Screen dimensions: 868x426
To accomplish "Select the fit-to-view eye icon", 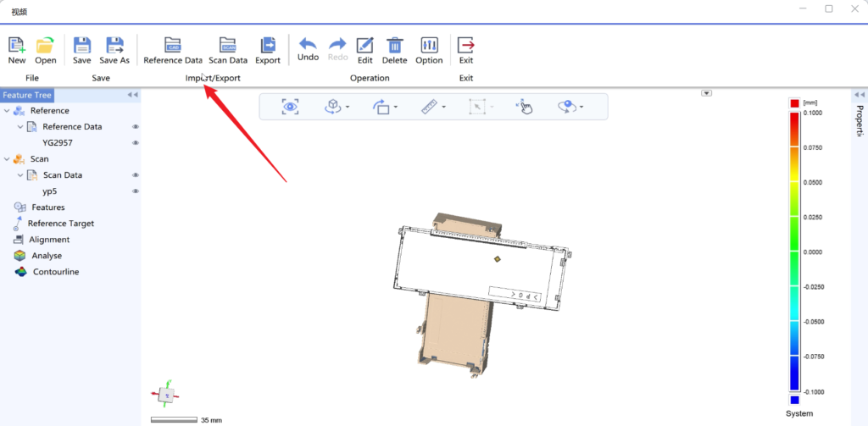I will pos(291,106).
